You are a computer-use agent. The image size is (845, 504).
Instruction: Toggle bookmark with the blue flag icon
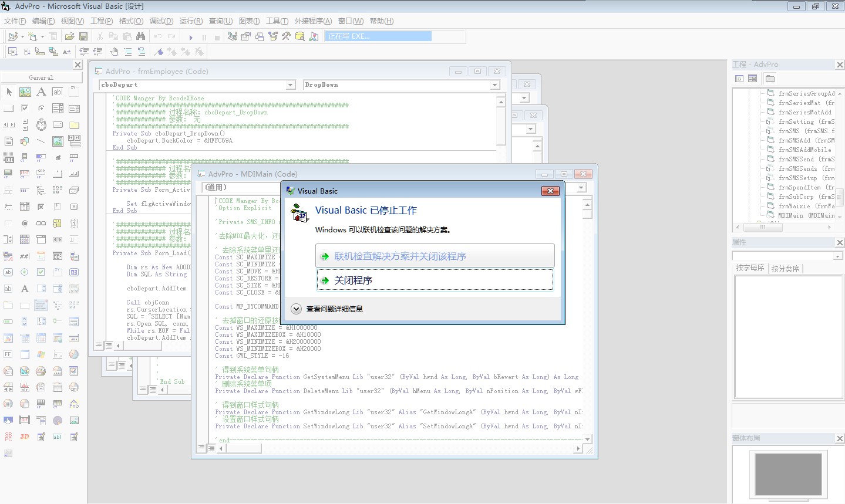pos(159,52)
